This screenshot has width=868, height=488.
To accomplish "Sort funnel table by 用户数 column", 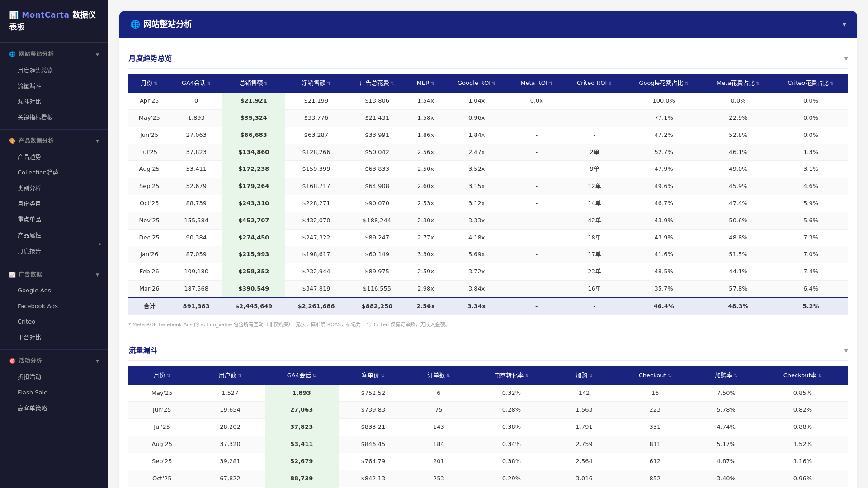I will pos(230,375).
